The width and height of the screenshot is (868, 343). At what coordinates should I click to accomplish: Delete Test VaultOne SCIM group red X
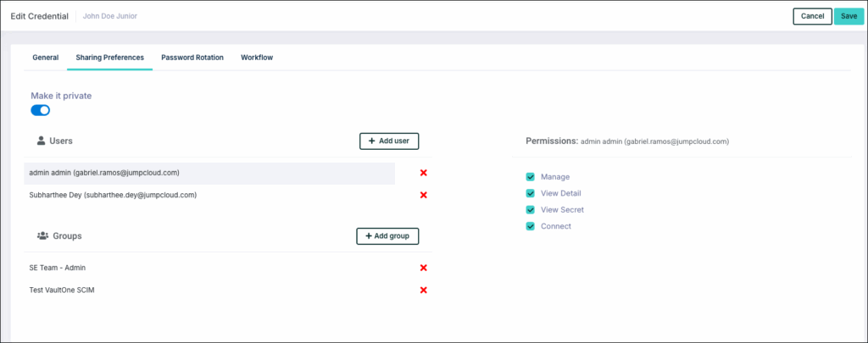424,290
